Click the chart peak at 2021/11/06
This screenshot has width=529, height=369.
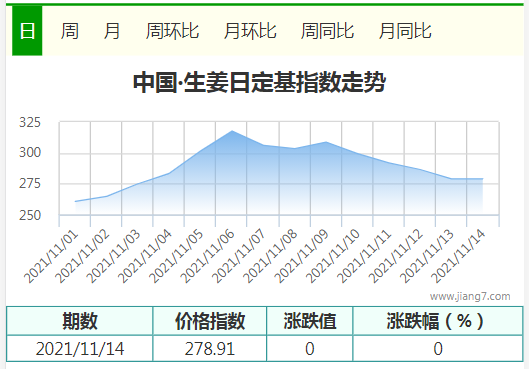[x=232, y=131]
